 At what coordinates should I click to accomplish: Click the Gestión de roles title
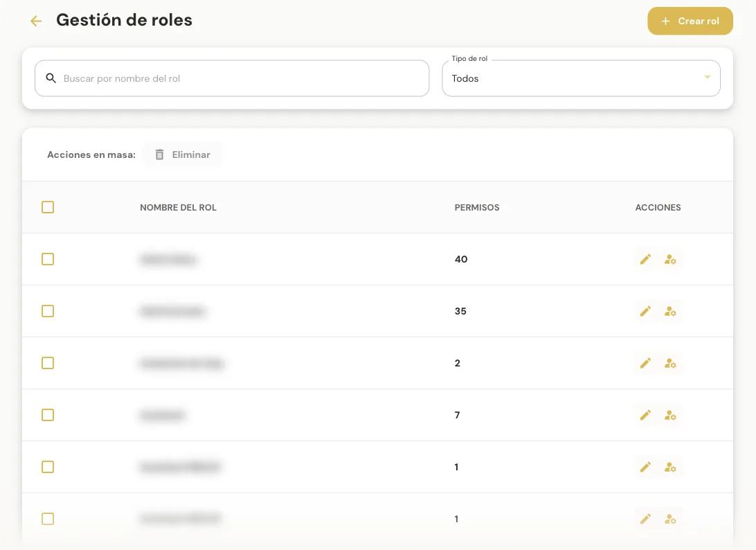(124, 20)
